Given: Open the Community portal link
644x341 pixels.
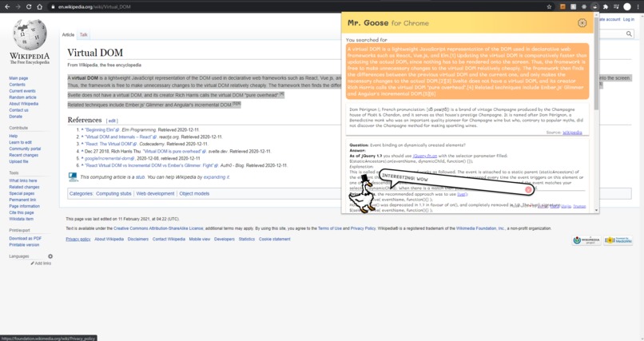Looking at the screenshot, I should coord(25,149).
